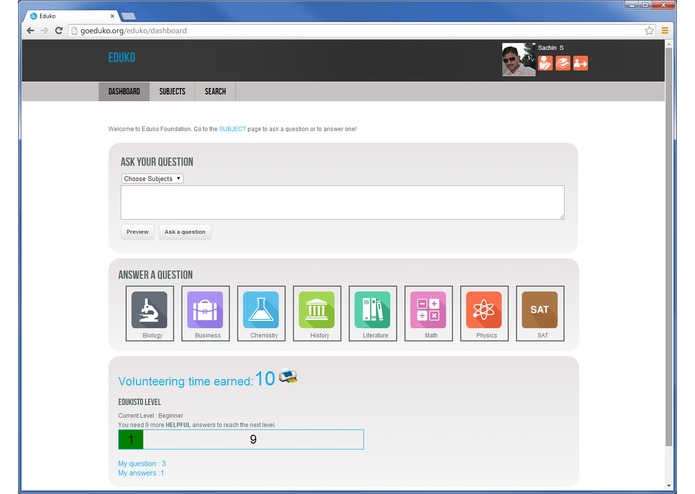This screenshot has height=494, width=695.
Task: Click the green segment of level progress bar
Action: 131,440
